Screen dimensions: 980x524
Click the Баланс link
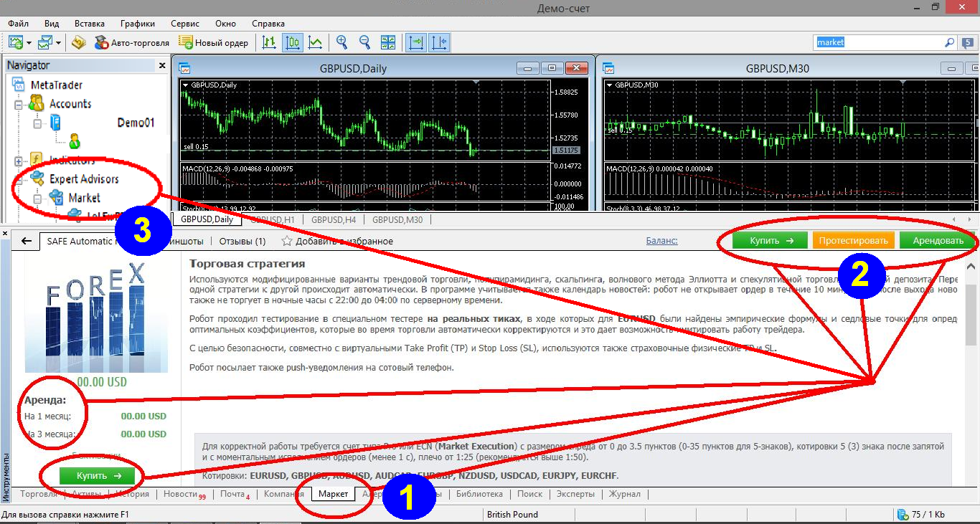[661, 241]
